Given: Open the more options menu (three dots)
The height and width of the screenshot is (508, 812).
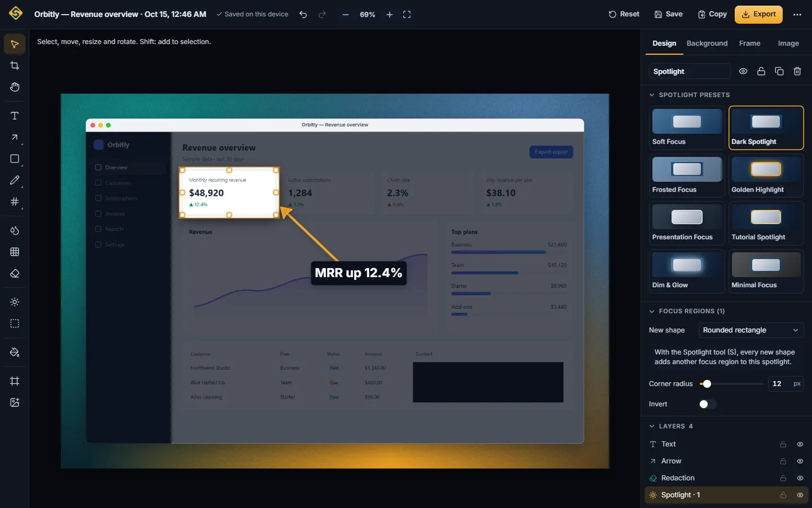Looking at the screenshot, I should pyautogui.click(x=797, y=14).
